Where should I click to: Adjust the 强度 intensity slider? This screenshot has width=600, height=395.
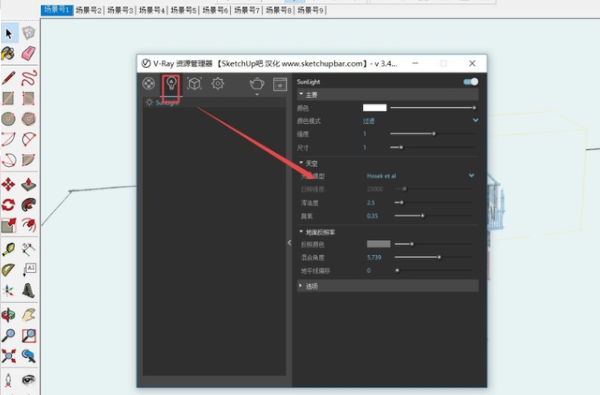coord(433,134)
